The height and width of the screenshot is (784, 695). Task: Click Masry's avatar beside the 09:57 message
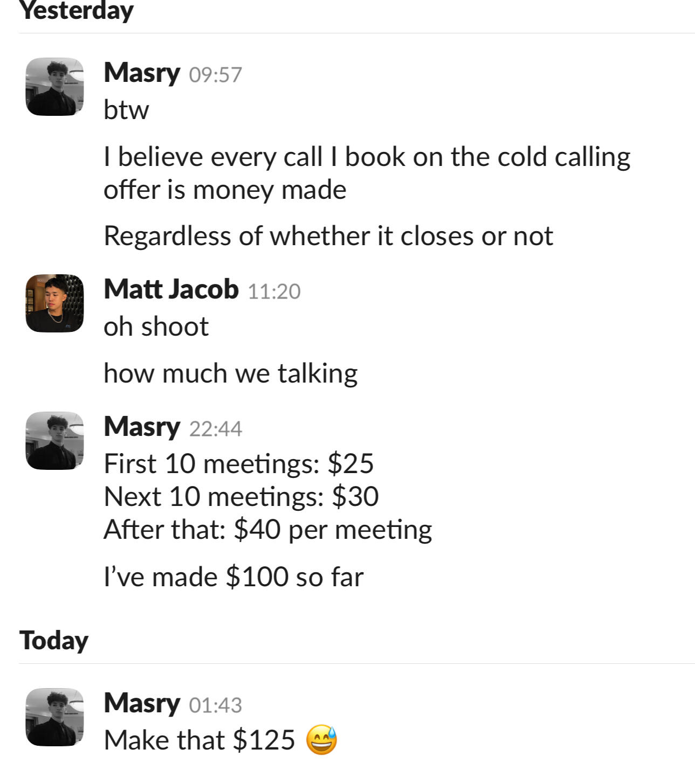54,87
